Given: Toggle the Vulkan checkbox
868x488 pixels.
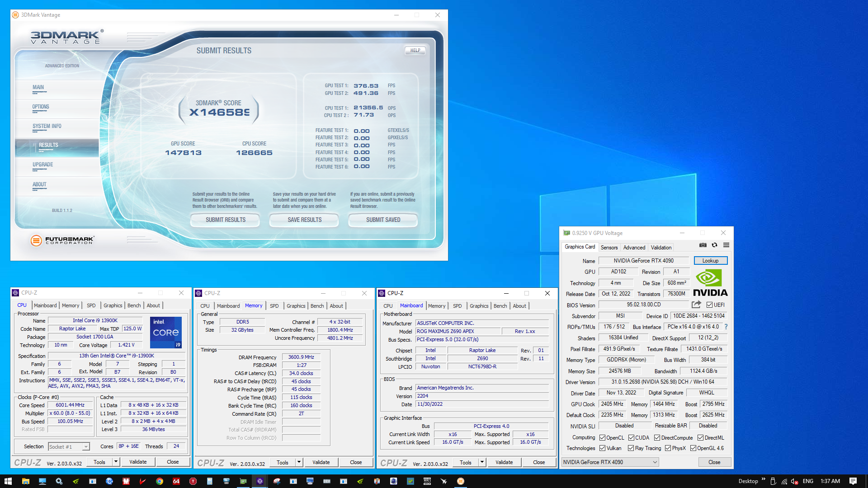Looking at the screenshot, I should (x=602, y=448).
